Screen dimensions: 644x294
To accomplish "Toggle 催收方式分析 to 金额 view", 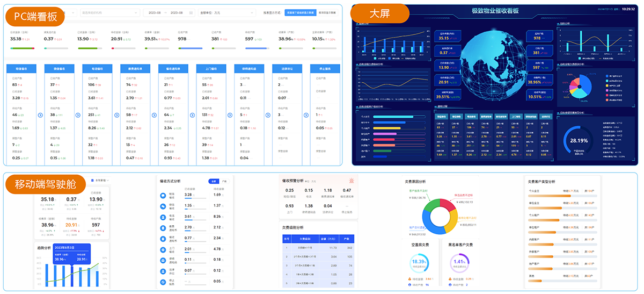I will (214, 182).
